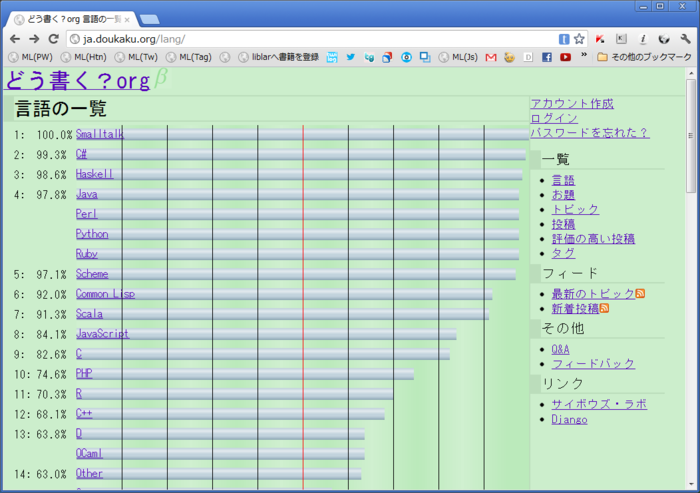700x493 pixels.
Task: Open the ML(Tag) bookmark
Action: (x=189, y=57)
